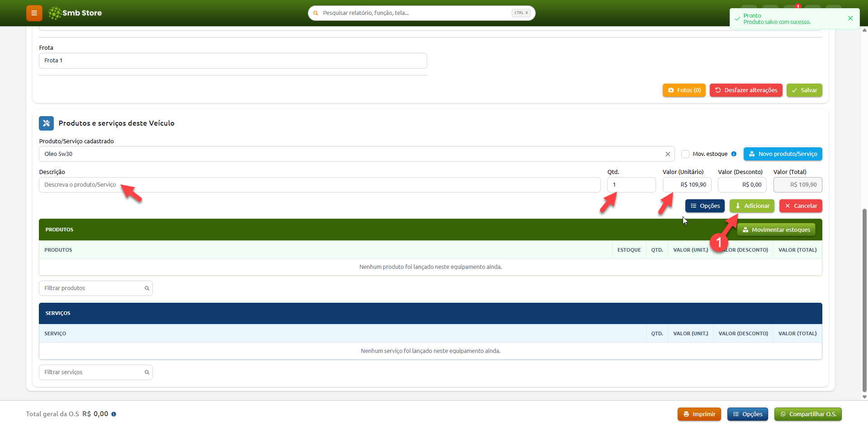Click Compartilhar O.S. button
This screenshot has width=868, height=427.
point(808,414)
